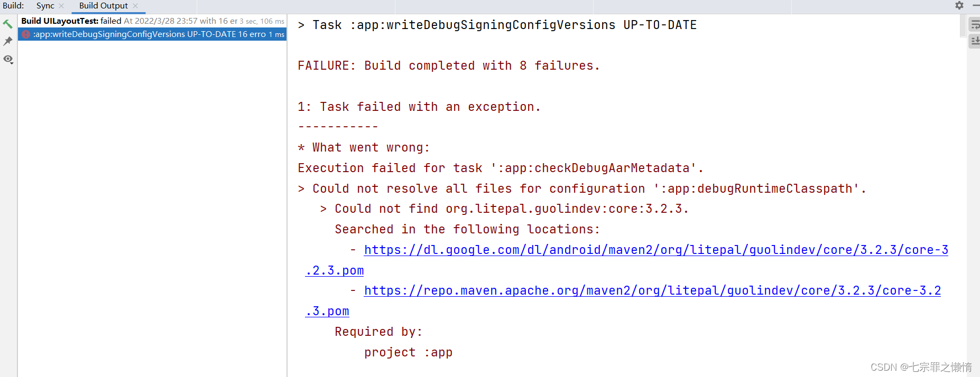Open the dl.google.com core-3.2.3.pom link
The image size is (980, 377).
pyautogui.click(x=655, y=249)
